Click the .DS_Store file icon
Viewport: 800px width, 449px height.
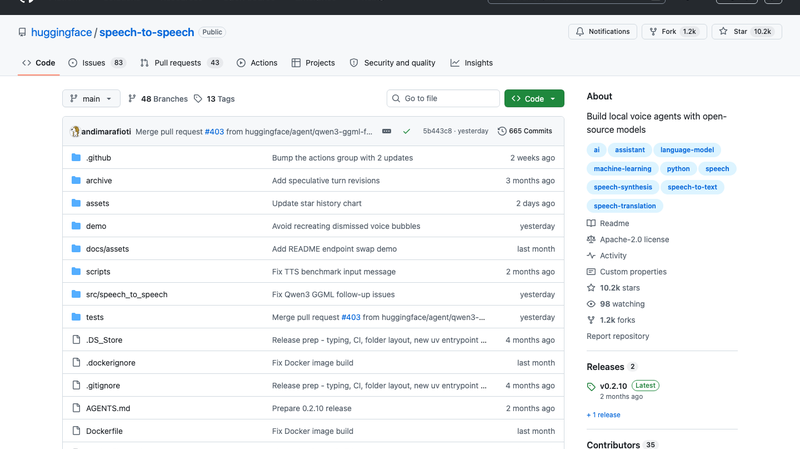click(x=76, y=340)
